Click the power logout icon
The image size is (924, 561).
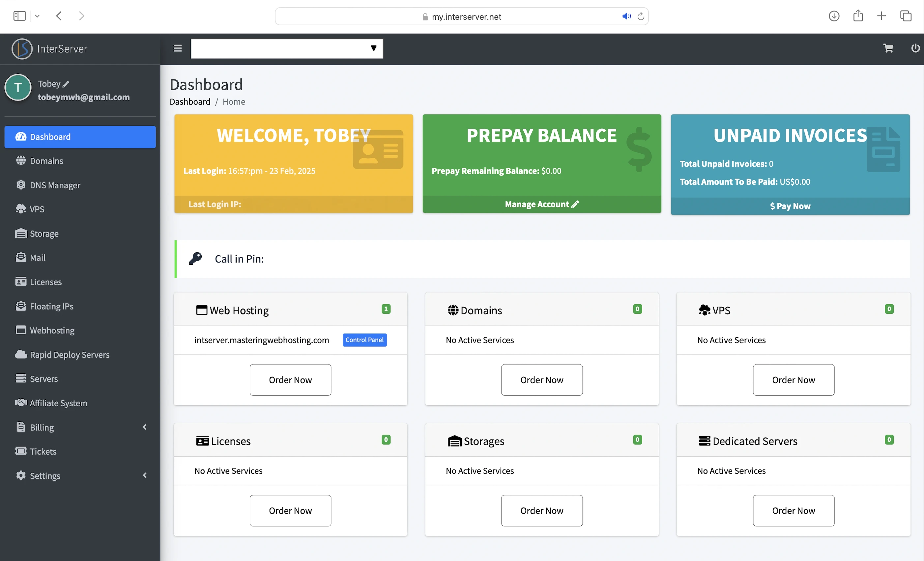click(915, 48)
